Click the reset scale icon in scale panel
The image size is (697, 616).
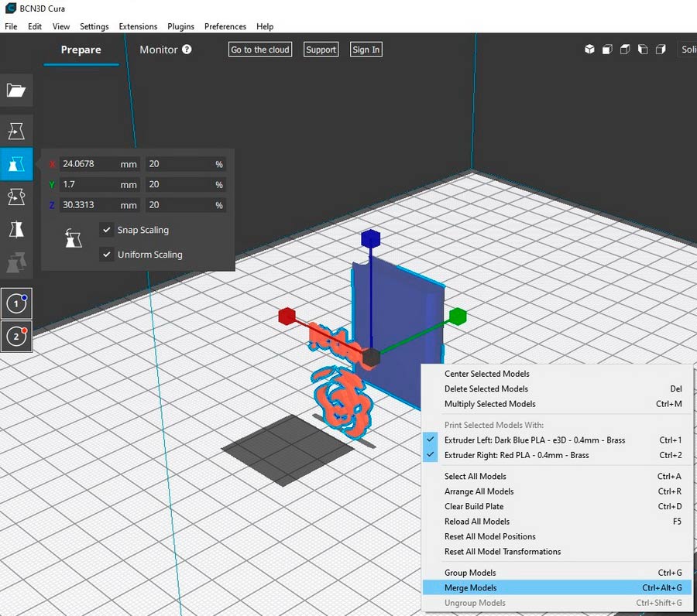(x=73, y=239)
